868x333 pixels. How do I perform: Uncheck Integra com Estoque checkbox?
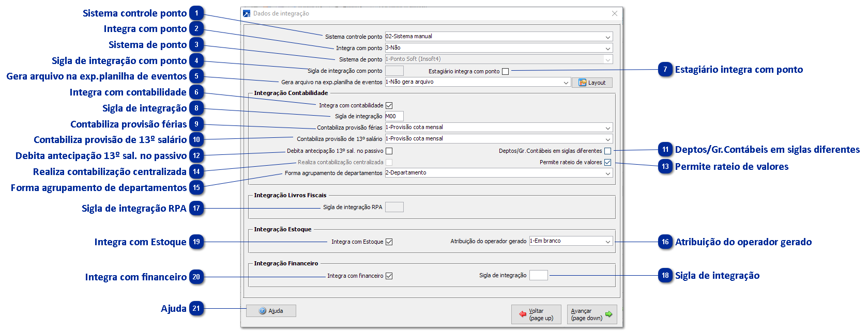coord(389,242)
